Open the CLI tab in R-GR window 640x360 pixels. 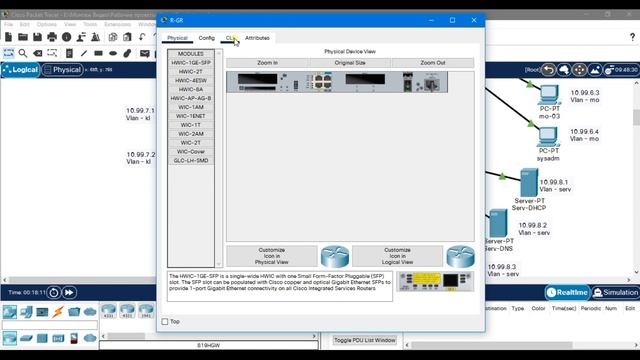[x=231, y=38]
